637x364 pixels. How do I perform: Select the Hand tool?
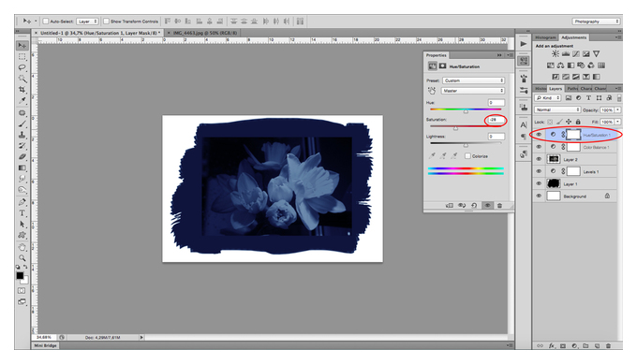(x=22, y=247)
